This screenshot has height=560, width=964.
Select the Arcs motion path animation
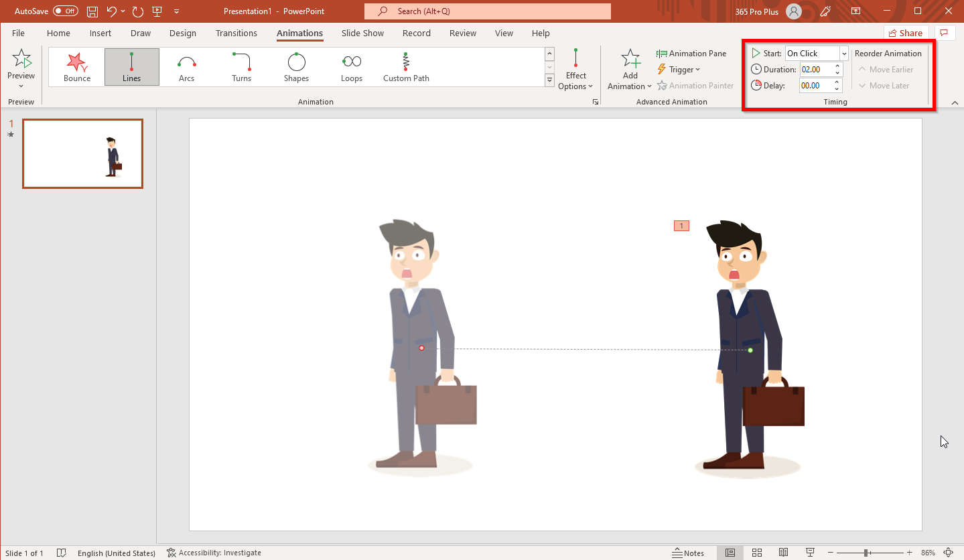pyautogui.click(x=186, y=66)
